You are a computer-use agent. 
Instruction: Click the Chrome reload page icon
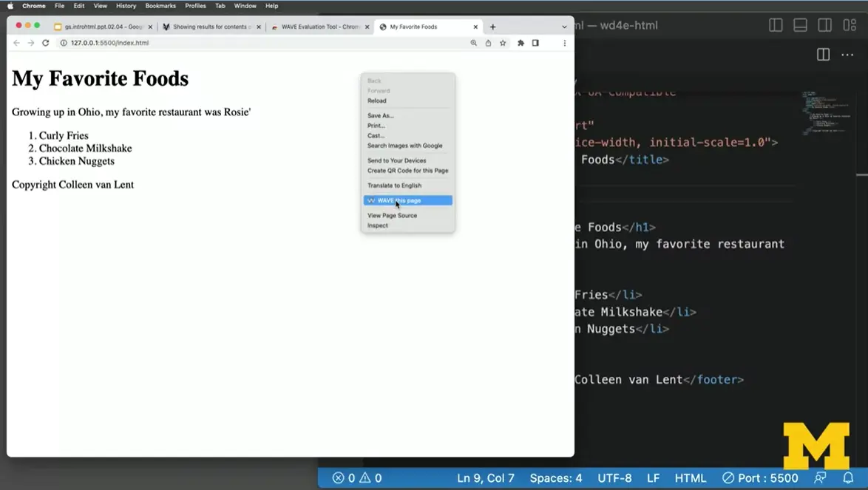point(45,43)
